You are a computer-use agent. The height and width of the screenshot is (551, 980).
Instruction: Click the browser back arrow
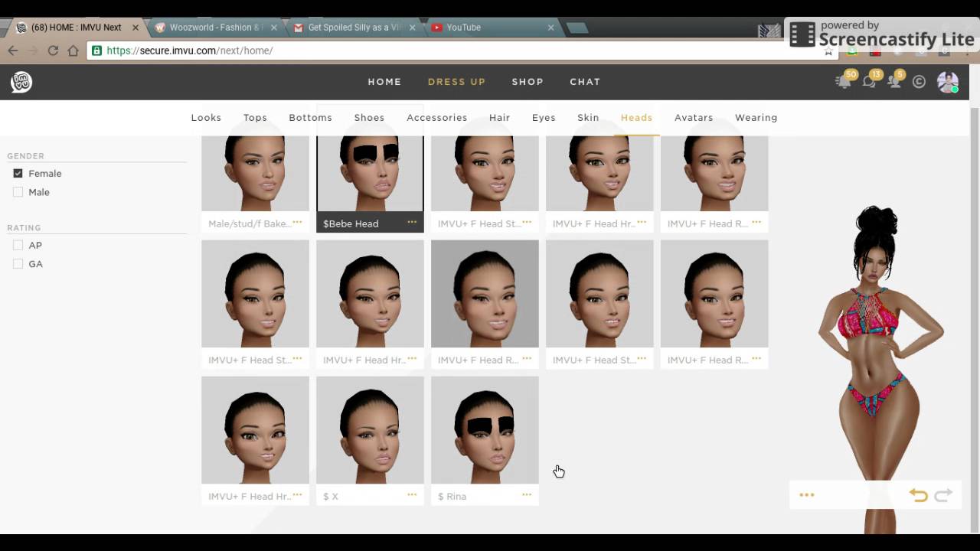pos(13,51)
